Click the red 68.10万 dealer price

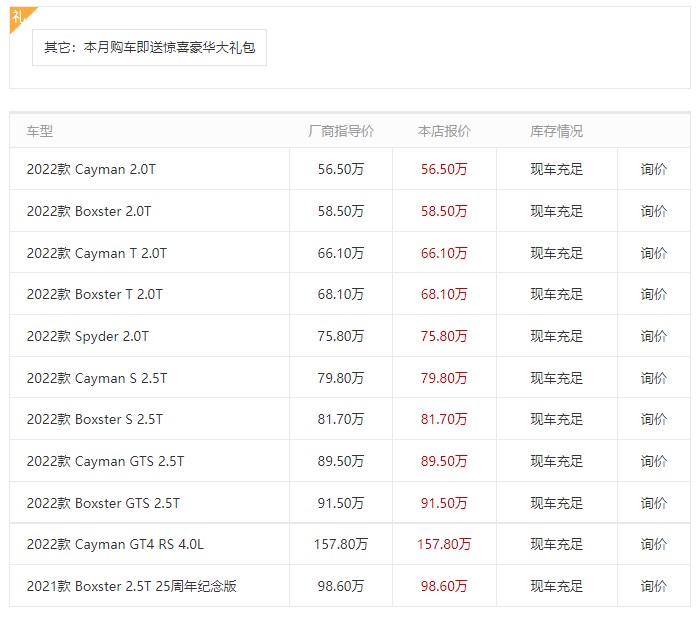click(x=444, y=294)
